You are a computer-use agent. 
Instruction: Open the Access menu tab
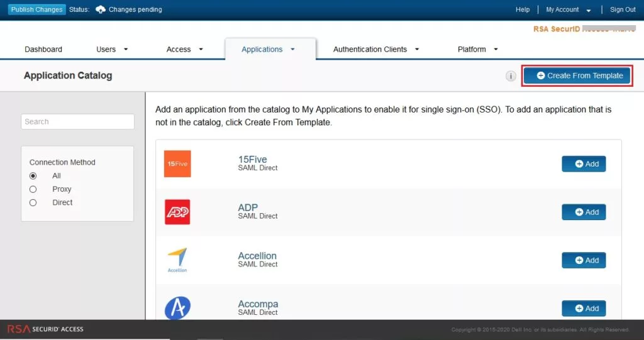coord(179,49)
